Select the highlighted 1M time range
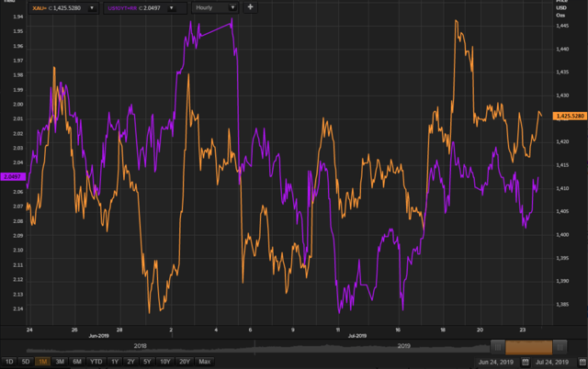This screenshot has height=369, width=588. click(42, 362)
